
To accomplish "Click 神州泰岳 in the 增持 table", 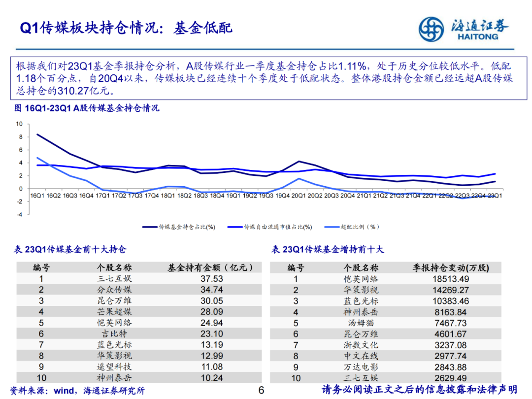I will pyautogui.click(x=361, y=312).
